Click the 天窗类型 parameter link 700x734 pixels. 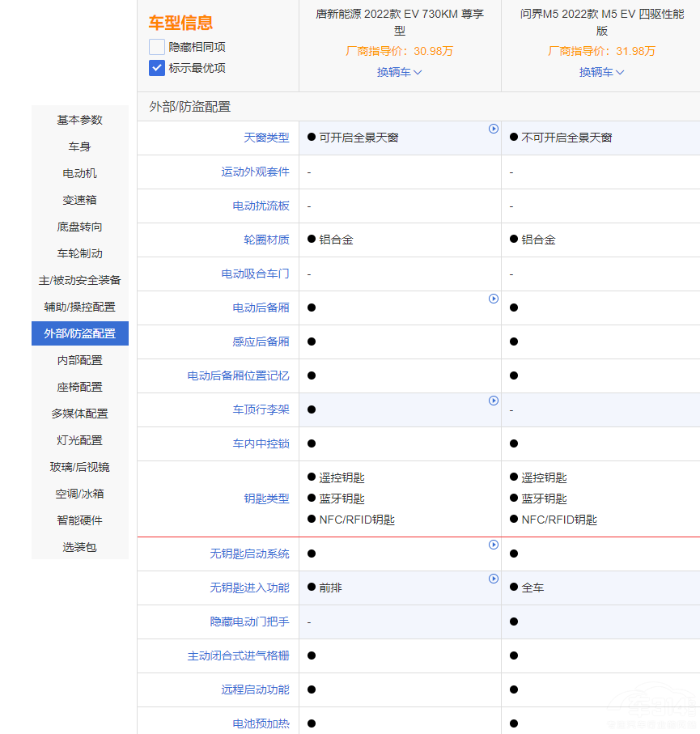point(266,138)
